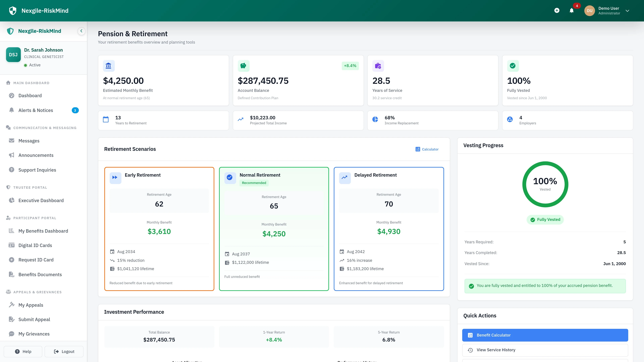Click the 100% vesting progress ring
The image size is (644, 362).
[x=545, y=184]
